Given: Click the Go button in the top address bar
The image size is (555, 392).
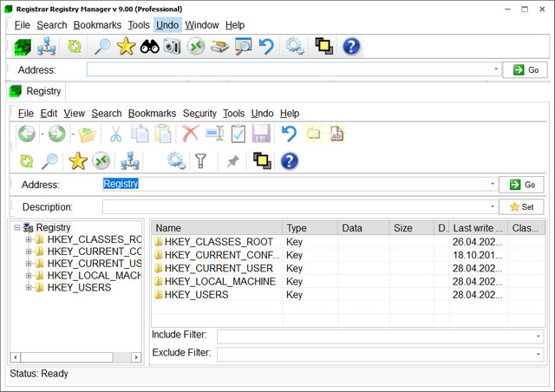Looking at the screenshot, I should pyautogui.click(x=526, y=70).
